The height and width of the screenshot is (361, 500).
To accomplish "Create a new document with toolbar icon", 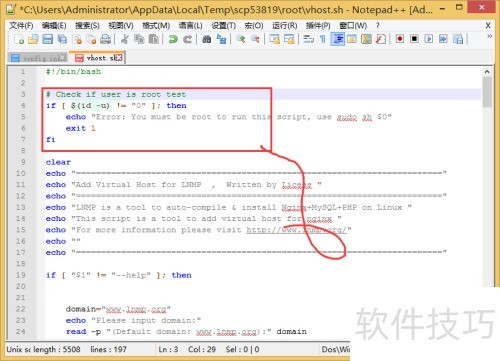I will pos(19,39).
